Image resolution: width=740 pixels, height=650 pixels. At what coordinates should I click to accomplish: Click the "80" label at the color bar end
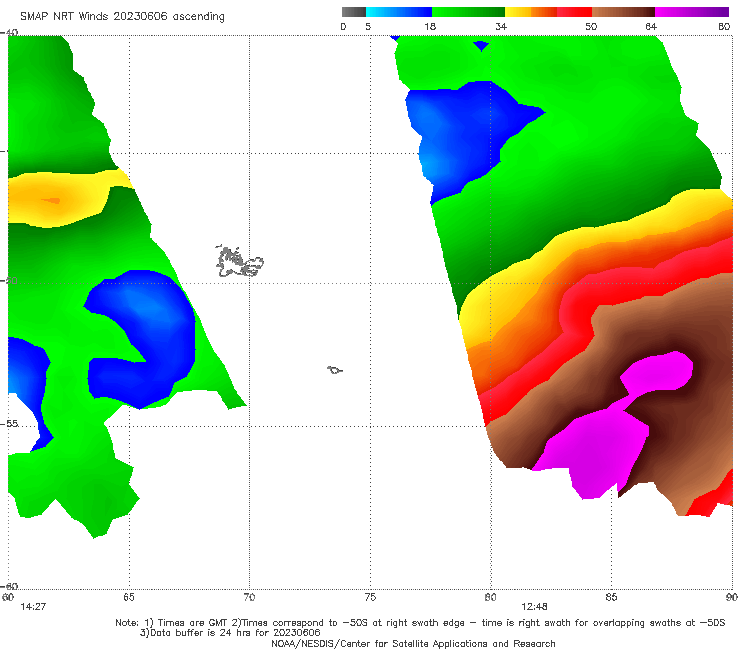(x=724, y=27)
